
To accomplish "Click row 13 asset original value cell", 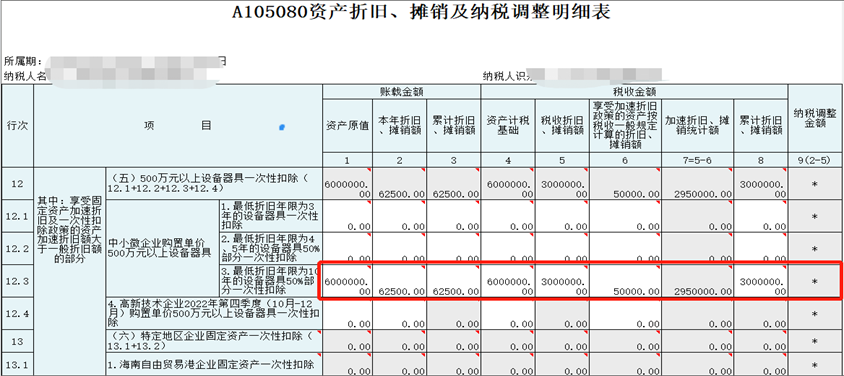I will pos(347,341).
